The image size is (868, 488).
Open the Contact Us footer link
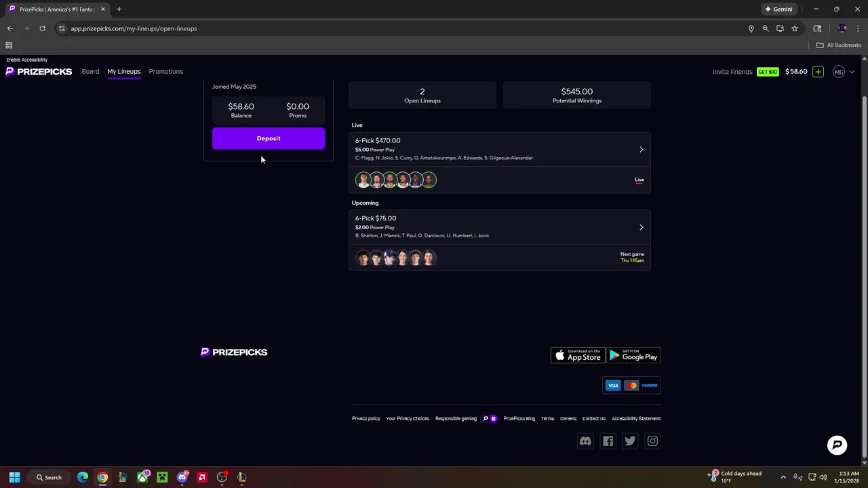594,419
